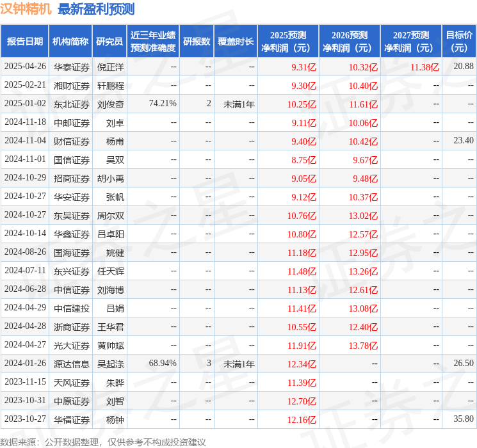477x448 pixels.
Task: Click the 74.21% accuracy value
Action: 163,104
